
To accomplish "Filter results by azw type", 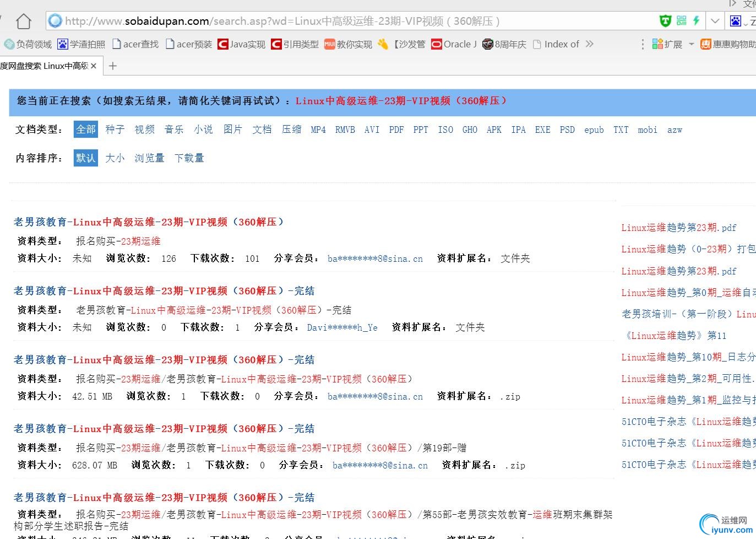I will pyautogui.click(x=675, y=130).
